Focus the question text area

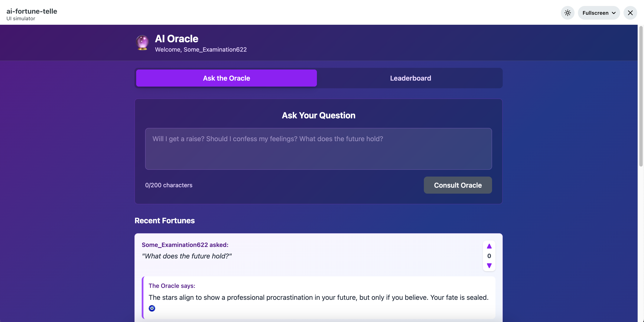tap(318, 149)
